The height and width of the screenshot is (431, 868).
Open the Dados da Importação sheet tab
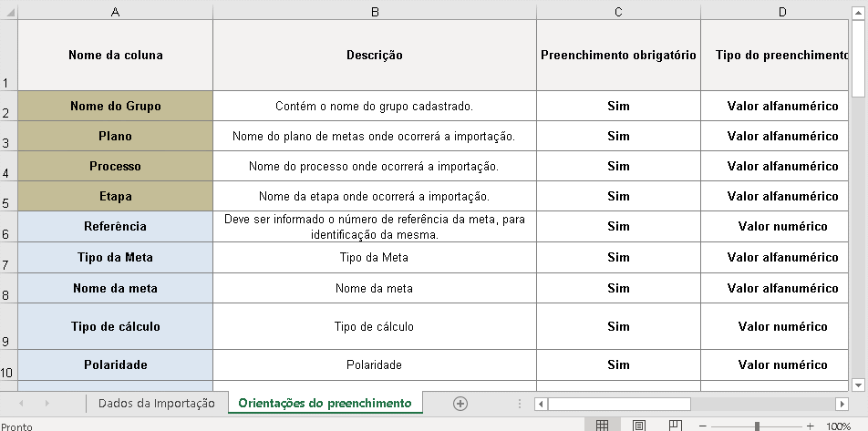(x=156, y=404)
